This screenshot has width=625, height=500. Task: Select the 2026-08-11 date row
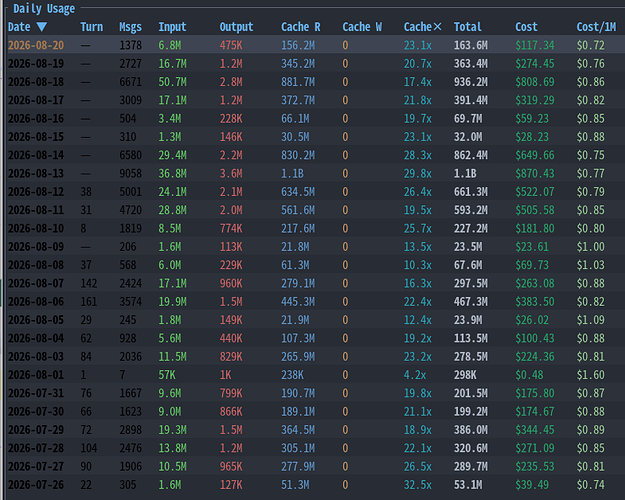coord(316,210)
